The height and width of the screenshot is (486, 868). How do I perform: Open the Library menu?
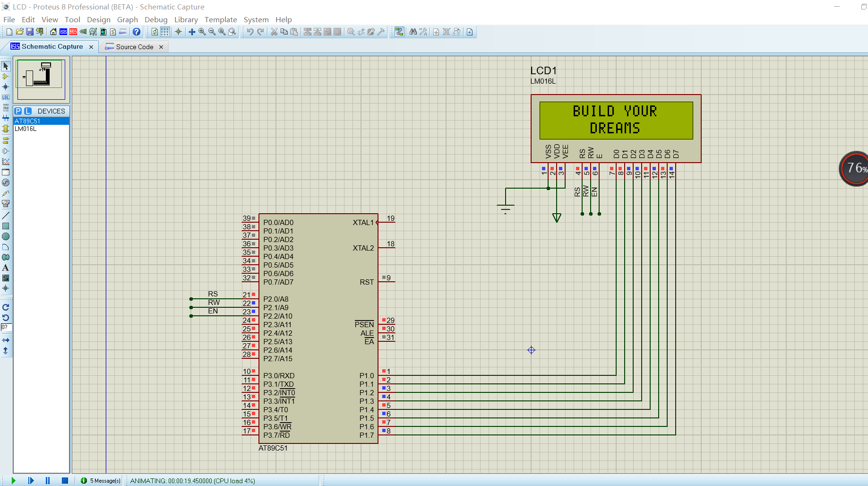click(x=186, y=19)
